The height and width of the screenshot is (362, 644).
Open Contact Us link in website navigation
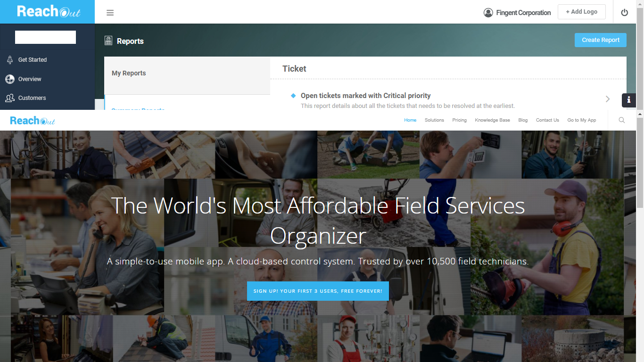pos(547,120)
